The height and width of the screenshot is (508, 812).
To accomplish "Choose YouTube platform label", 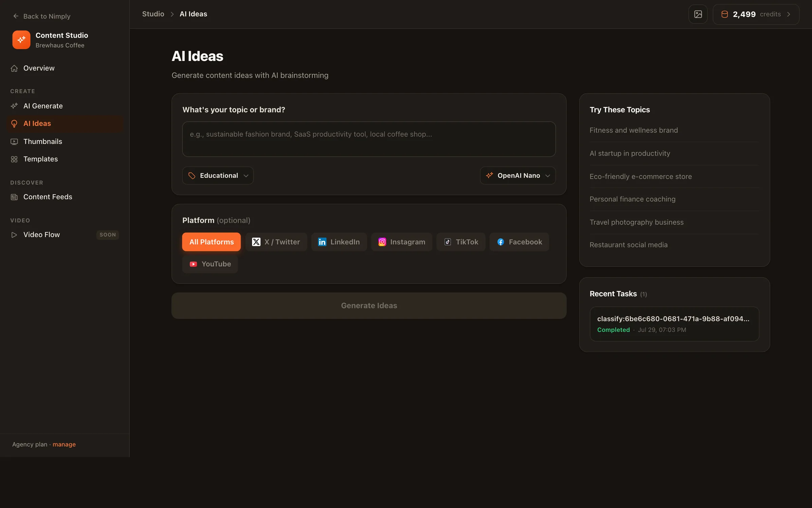I will [216, 264].
